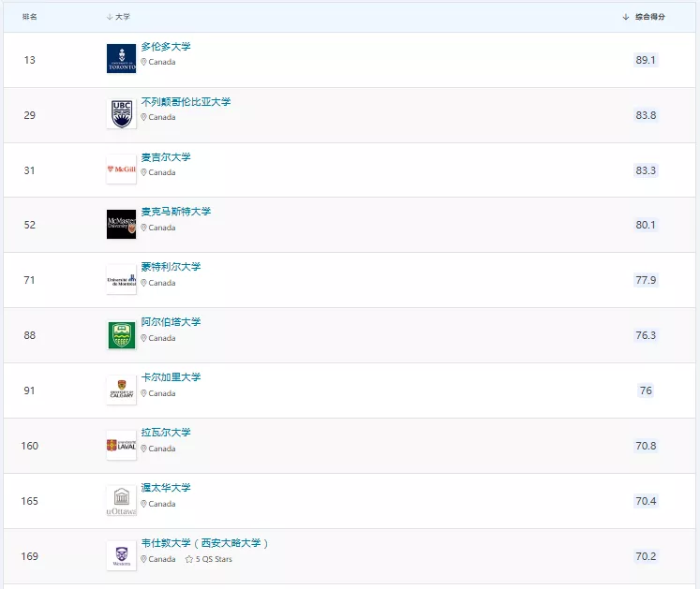Click rank number 160

coord(29,446)
